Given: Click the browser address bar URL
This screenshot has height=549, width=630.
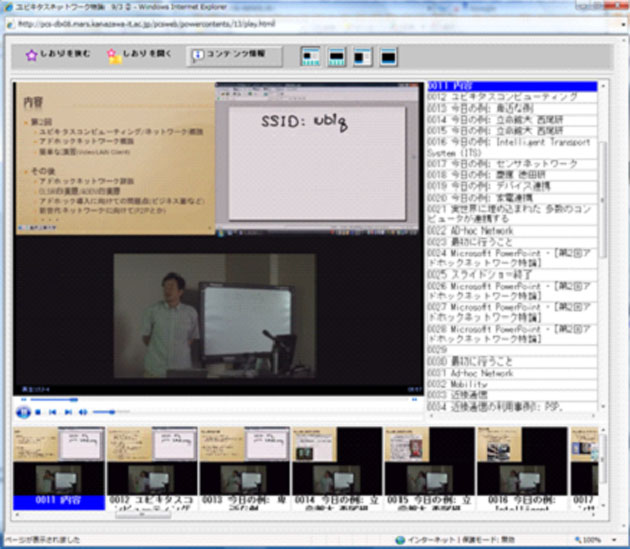Looking at the screenshot, I should point(200,22).
